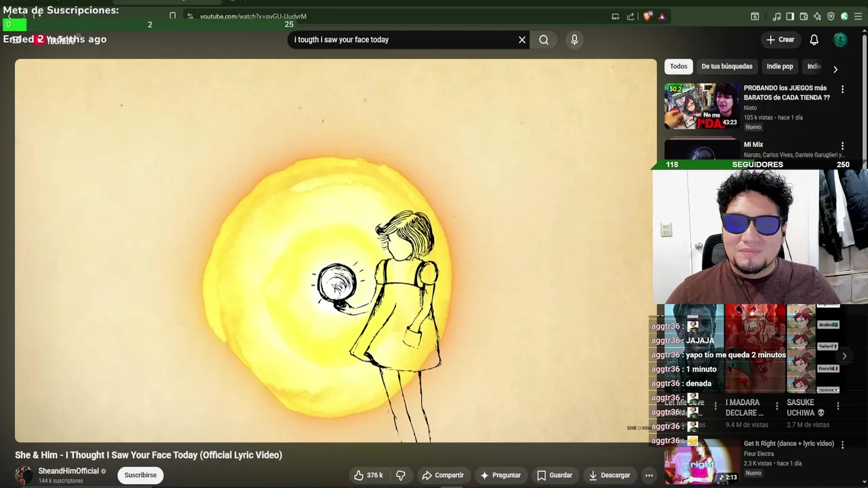
Task: Open site settings icon in address bar
Action: point(190,16)
